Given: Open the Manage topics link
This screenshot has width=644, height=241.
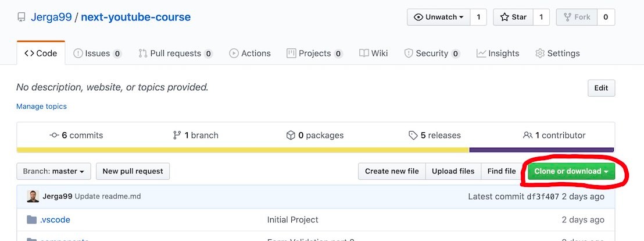Looking at the screenshot, I should tap(41, 107).
